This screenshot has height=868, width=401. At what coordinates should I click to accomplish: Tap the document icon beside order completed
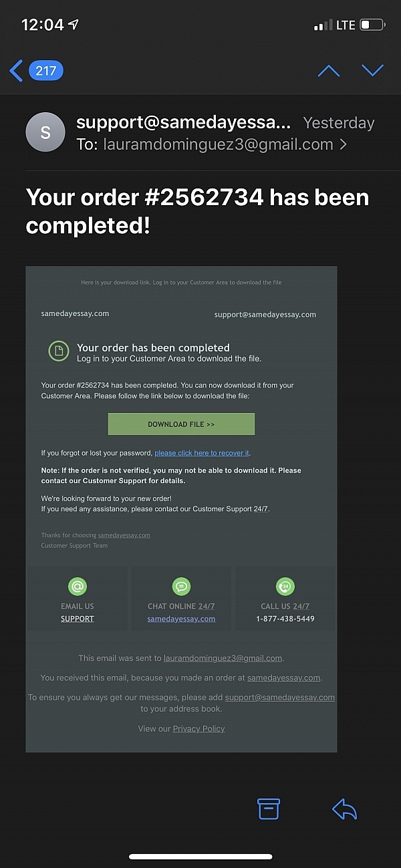coord(59,351)
